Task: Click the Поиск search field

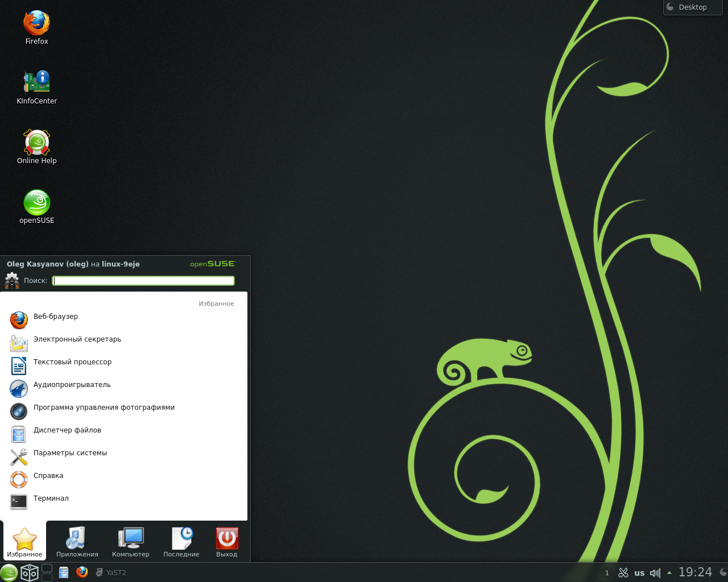Action: tap(143, 281)
